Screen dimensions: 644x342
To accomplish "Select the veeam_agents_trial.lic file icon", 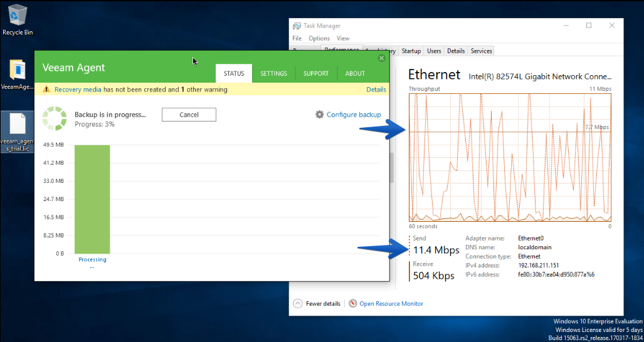I will click(18, 132).
